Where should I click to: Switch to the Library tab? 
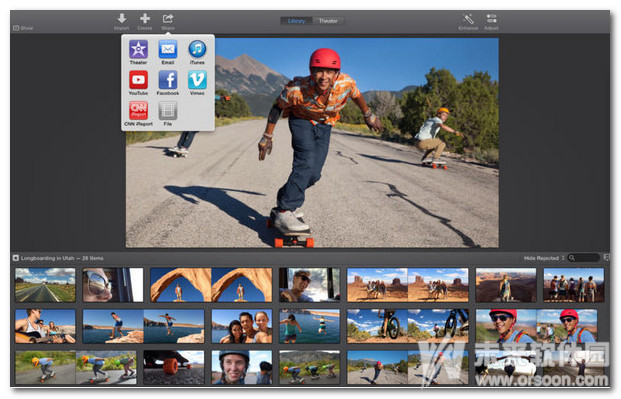point(296,21)
